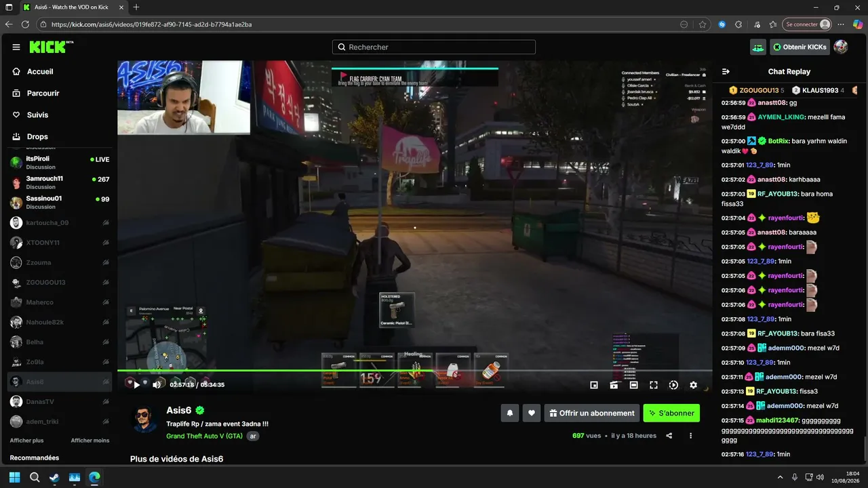This screenshot has height=488, width=868.
Task: Click Offrir un abonnement button
Action: [x=592, y=413]
